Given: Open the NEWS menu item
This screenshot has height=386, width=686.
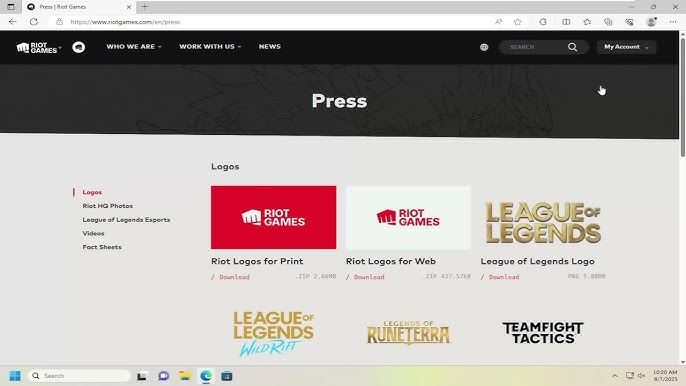Looking at the screenshot, I should tap(270, 46).
